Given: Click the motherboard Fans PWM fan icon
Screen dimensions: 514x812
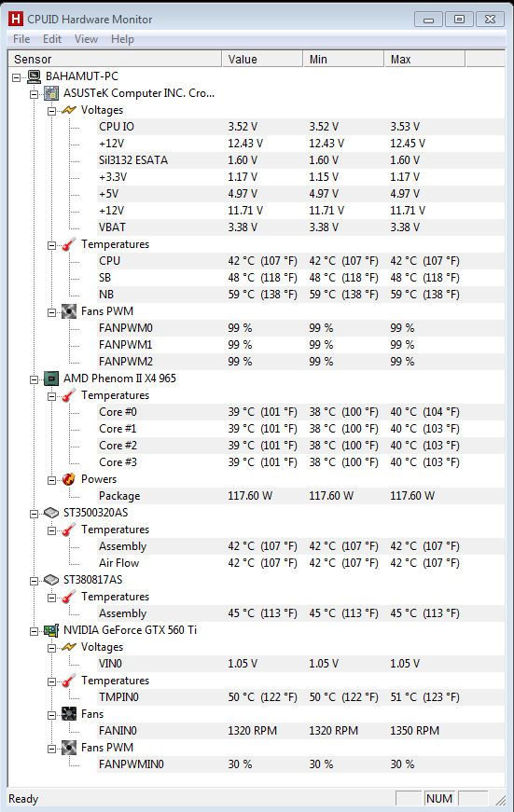Looking at the screenshot, I should tap(69, 311).
